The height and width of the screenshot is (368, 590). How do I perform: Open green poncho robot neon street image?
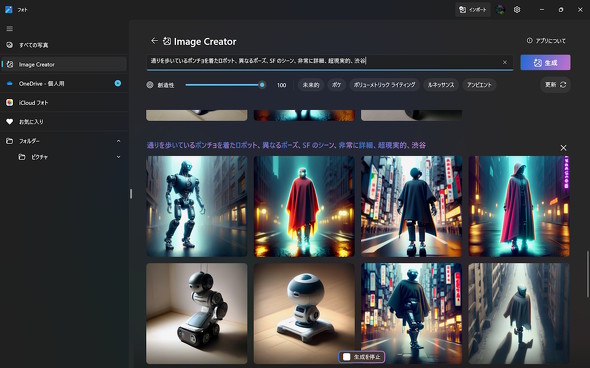point(411,313)
